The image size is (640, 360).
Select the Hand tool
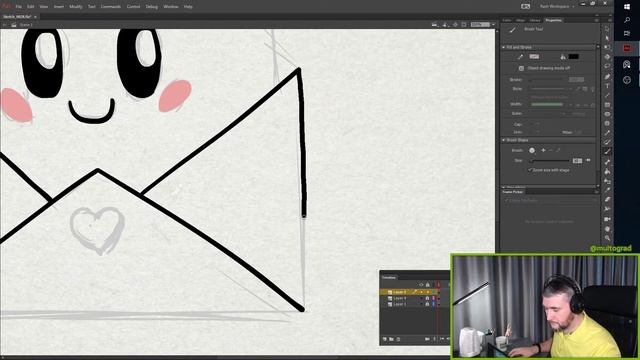point(607,229)
